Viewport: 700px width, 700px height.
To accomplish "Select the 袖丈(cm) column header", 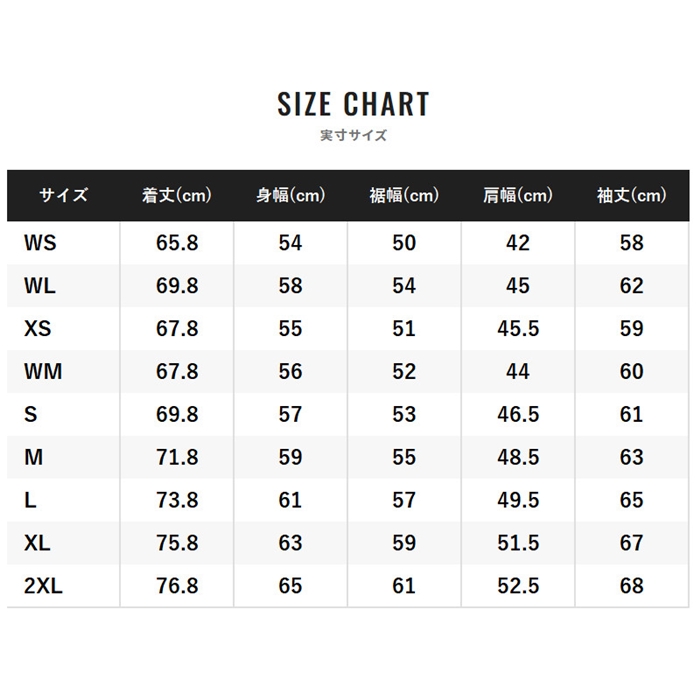I will [x=631, y=196].
